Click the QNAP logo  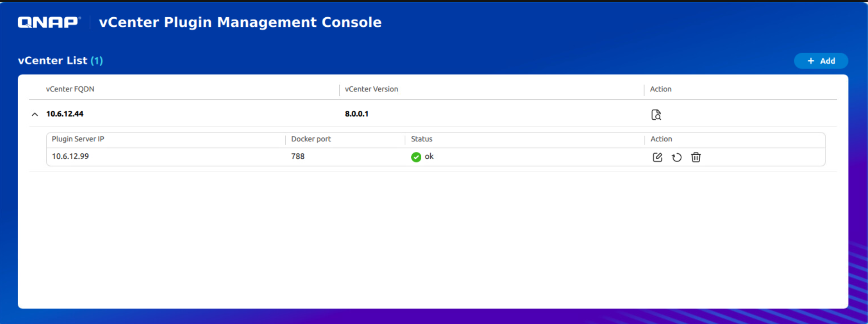tap(49, 22)
